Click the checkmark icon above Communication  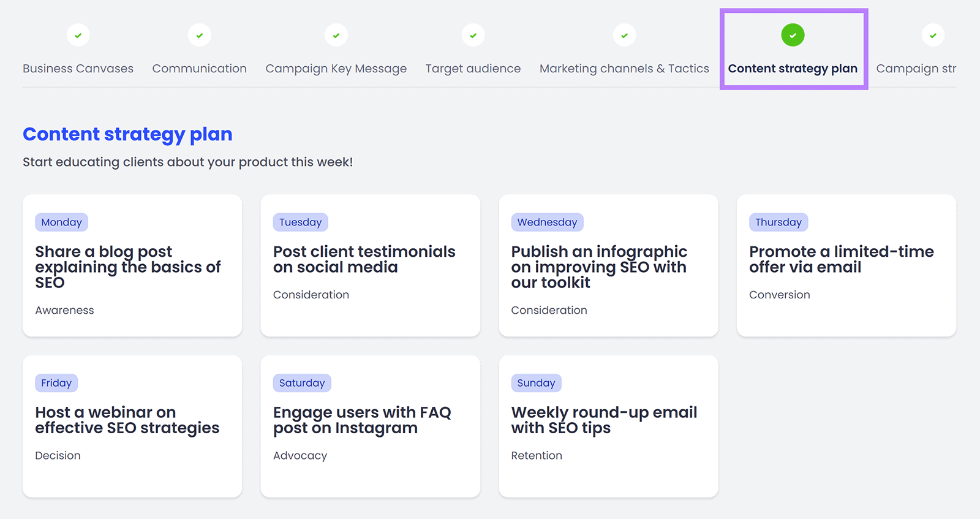click(x=200, y=36)
